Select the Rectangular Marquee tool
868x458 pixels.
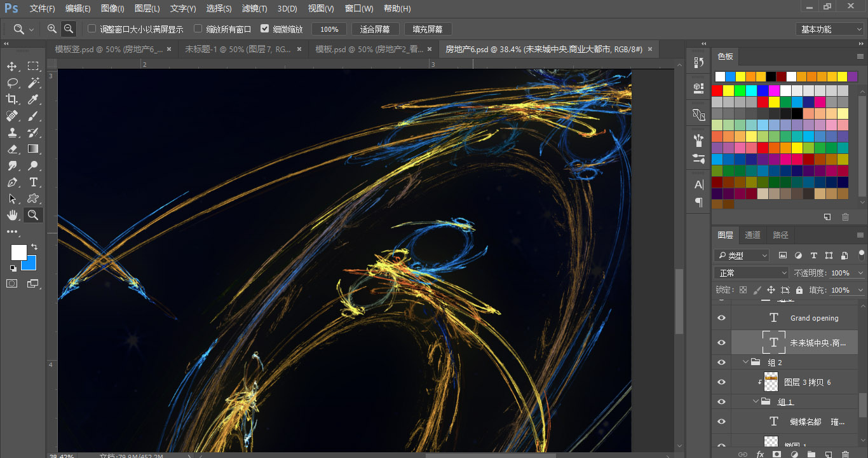(33, 66)
